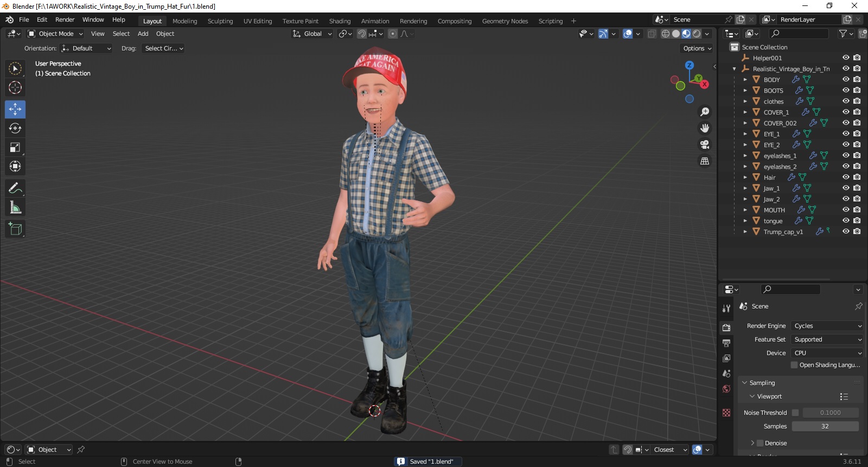This screenshot has height=467, width=868.
Task: Open the Viewport sampling presets button
Action: point(844,396)
